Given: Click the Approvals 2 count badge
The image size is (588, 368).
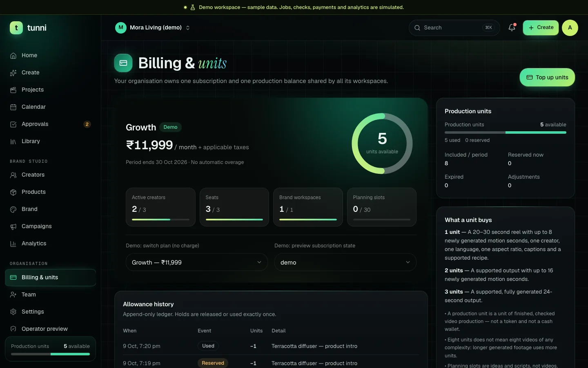Looking at the screenshot, I should tap(87, 124).
